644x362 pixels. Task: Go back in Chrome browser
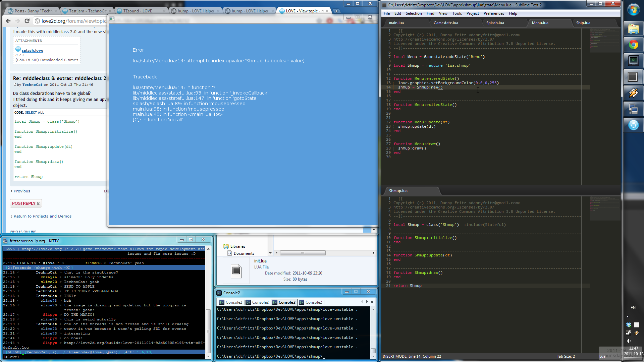point(8,21)
